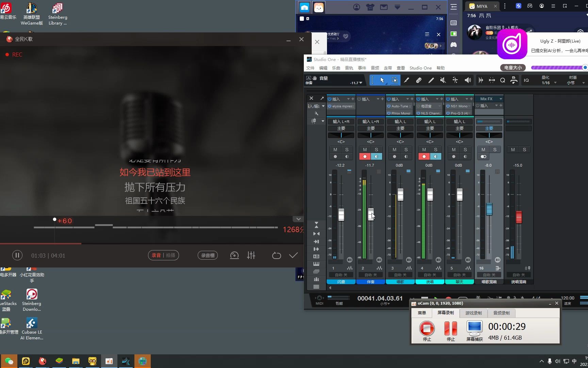Click the checkmark finish icon in karaoke window
588x368 pixels.
(293, 255)
